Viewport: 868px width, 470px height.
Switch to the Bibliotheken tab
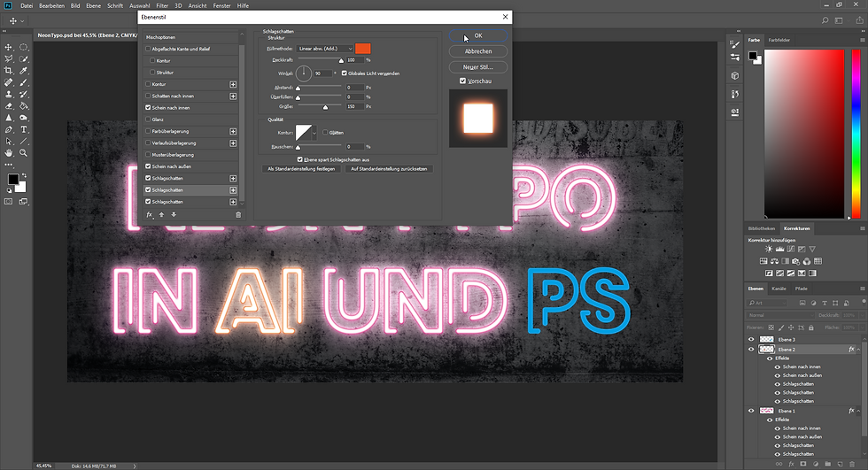[761, 228]
